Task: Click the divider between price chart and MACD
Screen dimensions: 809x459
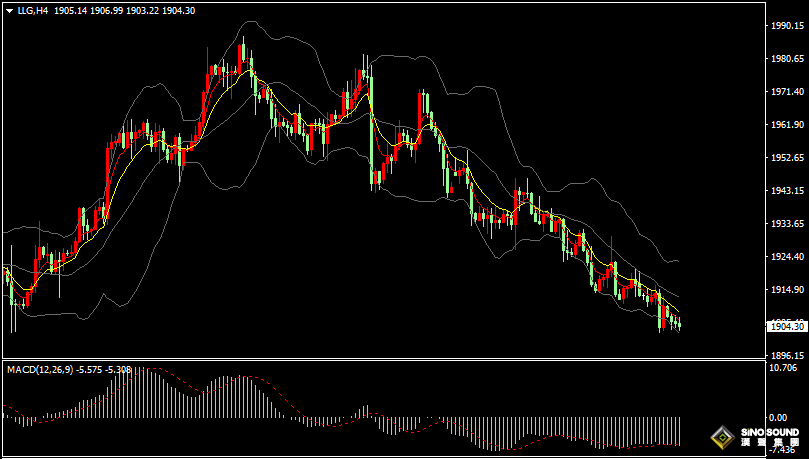Action: tap(380, 360)
